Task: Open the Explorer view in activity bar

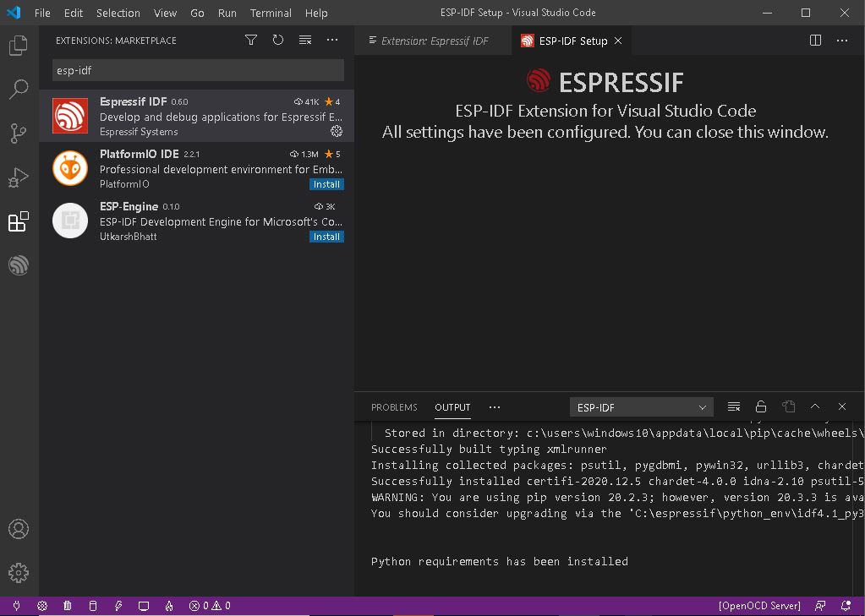Action: pos(19,46)
